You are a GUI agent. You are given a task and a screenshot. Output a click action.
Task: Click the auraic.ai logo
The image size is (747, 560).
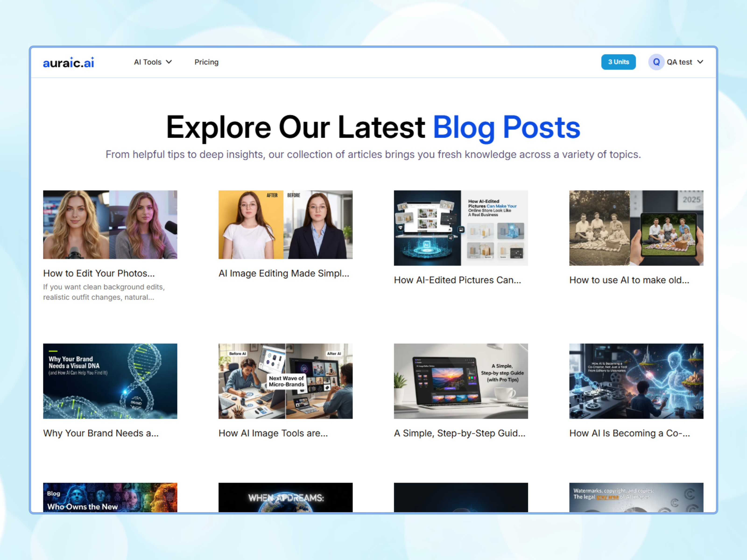[x=69, y=63]
